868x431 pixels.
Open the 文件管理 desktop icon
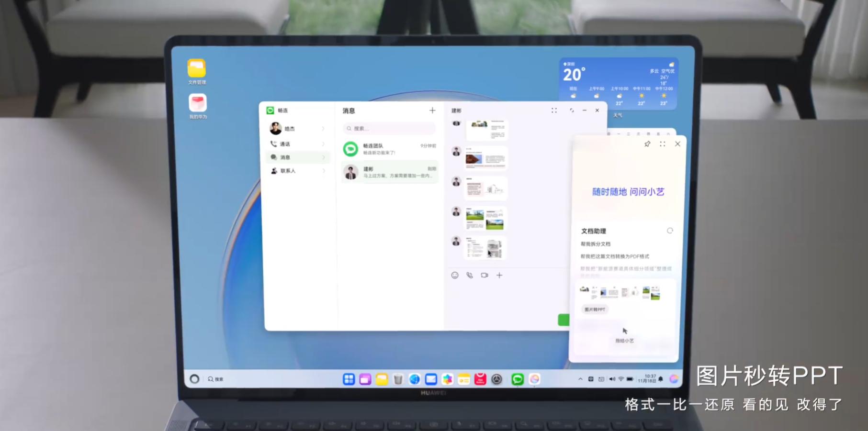(197, 71)
